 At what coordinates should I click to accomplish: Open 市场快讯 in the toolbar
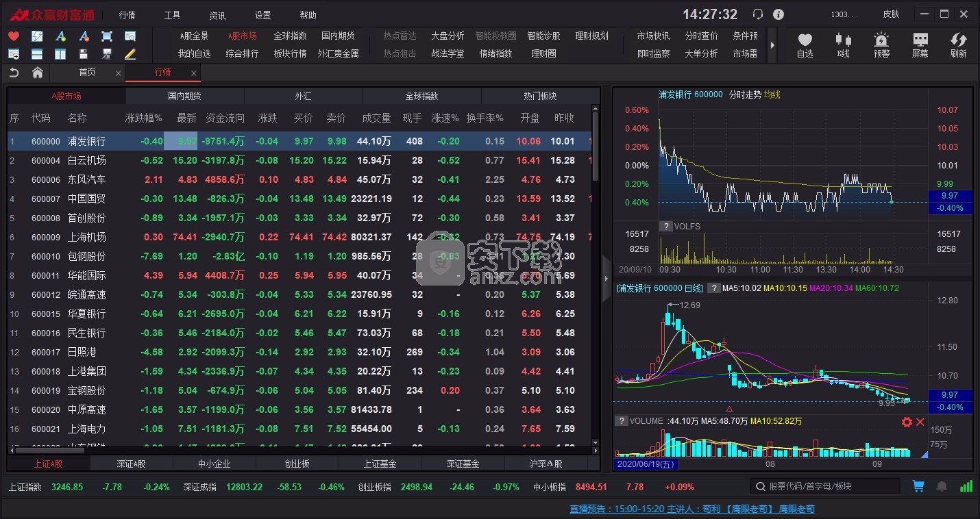[653, 36]
